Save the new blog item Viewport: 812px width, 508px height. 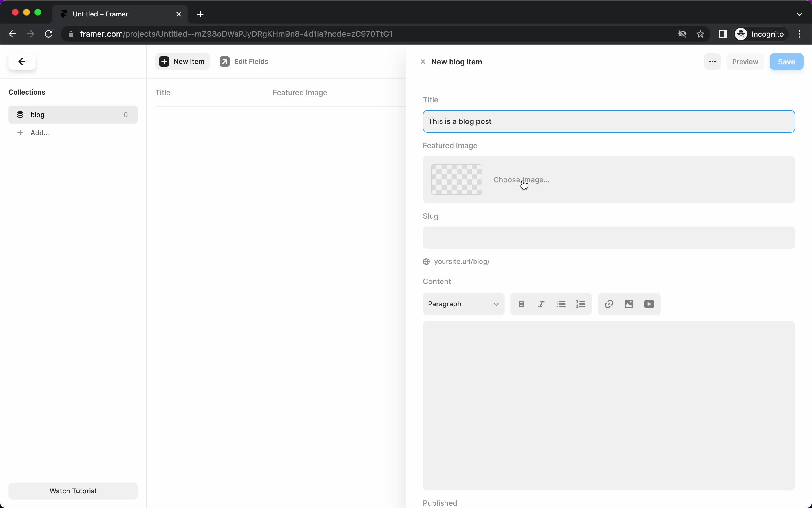tap(786, 62)
